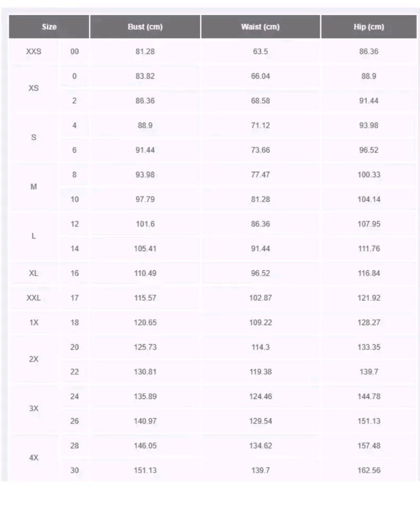Viewport: 420px width, 529px height.
Task: Select the bust value 101.6
Action: click(x=145, y=224)
